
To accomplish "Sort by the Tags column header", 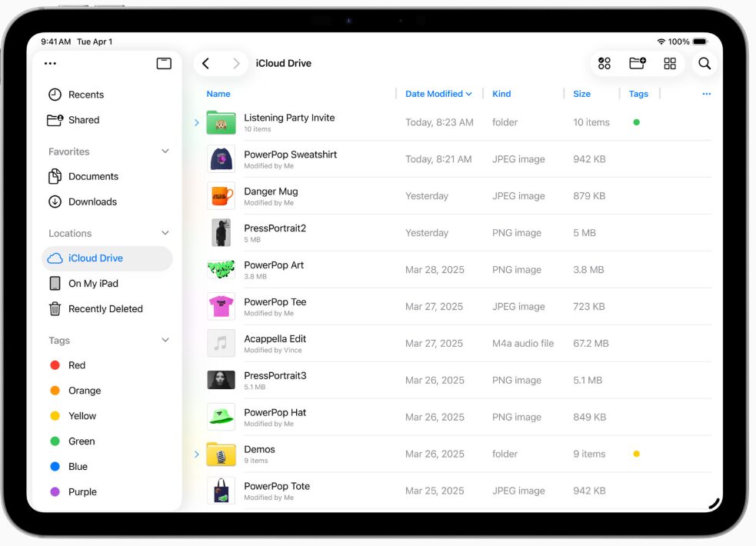I will pyautogui.click(x=638, y=94).
